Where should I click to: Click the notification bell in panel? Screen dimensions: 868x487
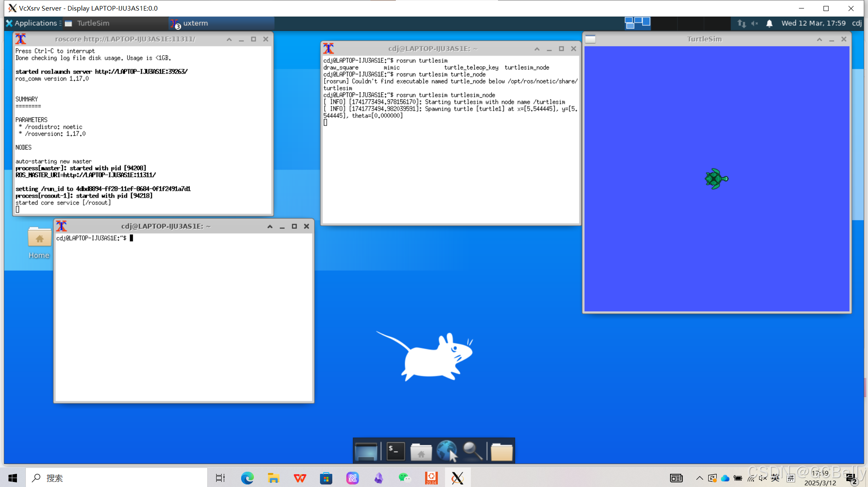pyautogui.click(x=769, y=23)
